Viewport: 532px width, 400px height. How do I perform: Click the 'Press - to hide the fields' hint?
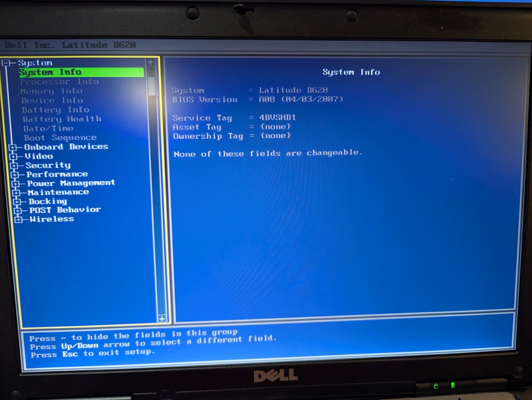[133, 336]
